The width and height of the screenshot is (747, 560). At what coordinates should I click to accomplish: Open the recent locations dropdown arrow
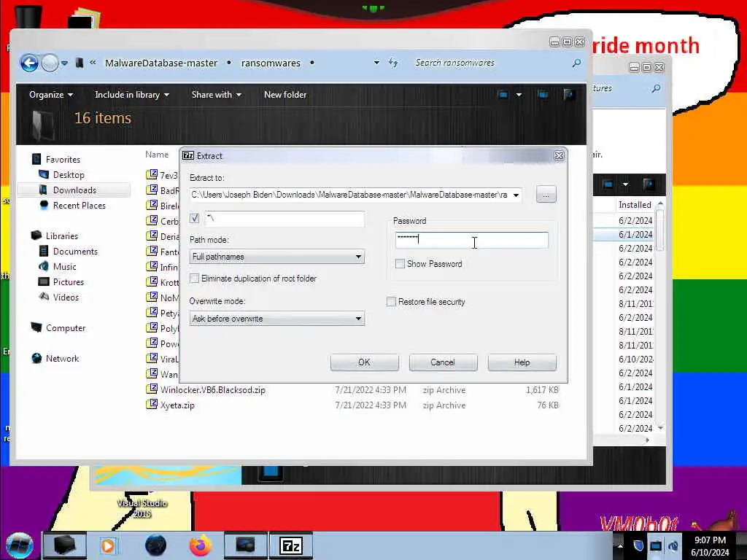64,63
